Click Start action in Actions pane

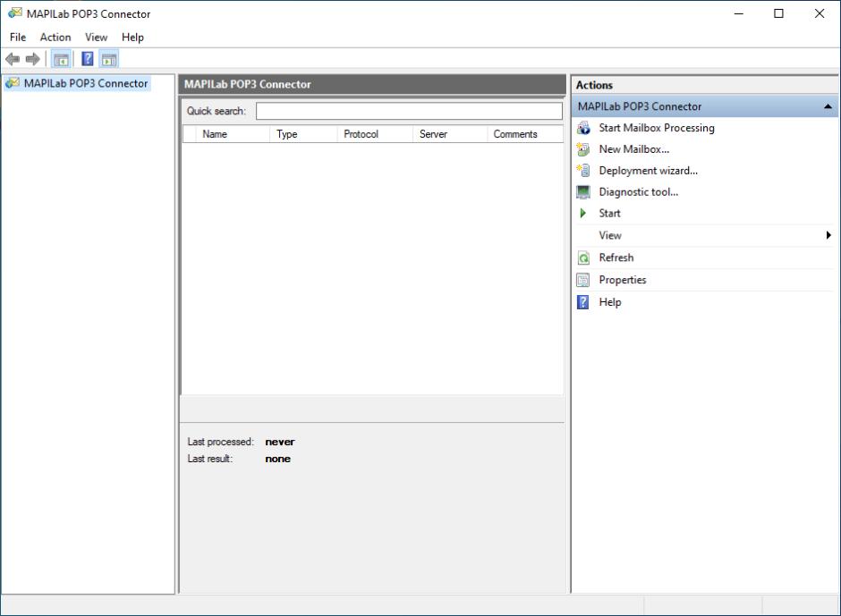click(x=610, y=214)
